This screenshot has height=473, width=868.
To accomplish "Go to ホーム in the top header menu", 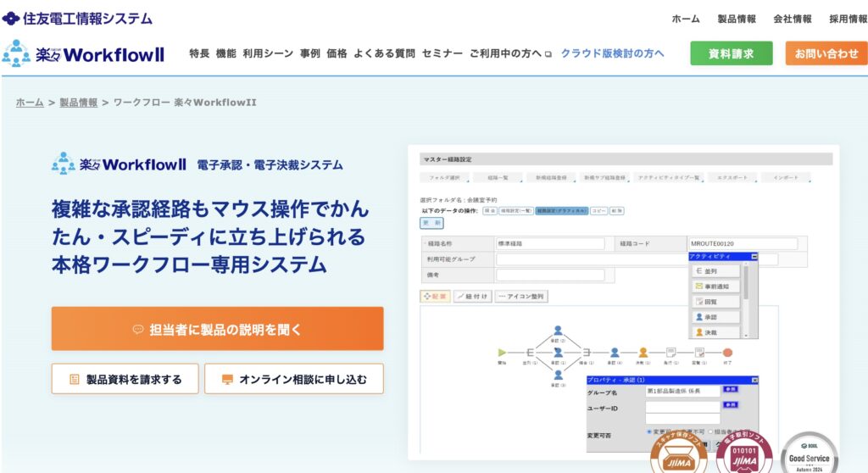I will click(685, 19).
